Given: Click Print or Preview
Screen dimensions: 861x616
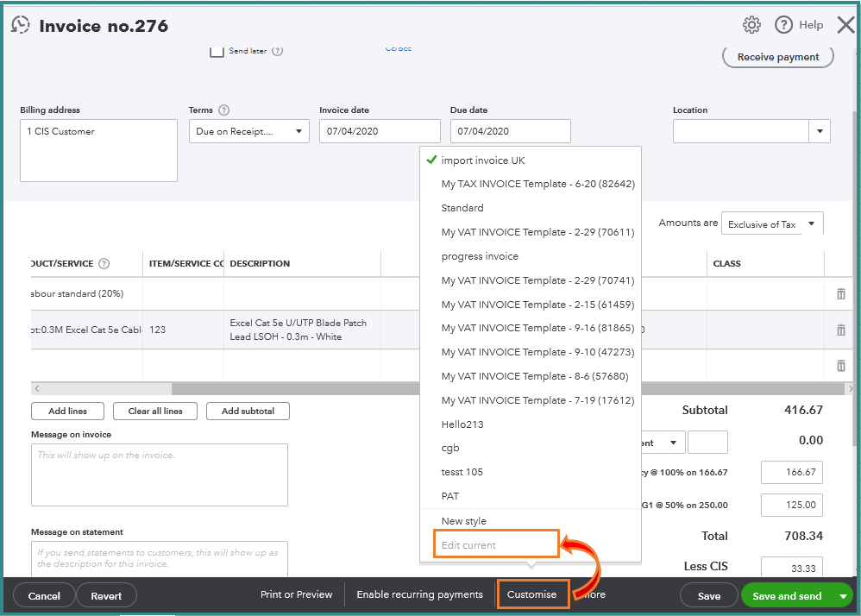Looking at the screenshot, I should tap(297, 594).
